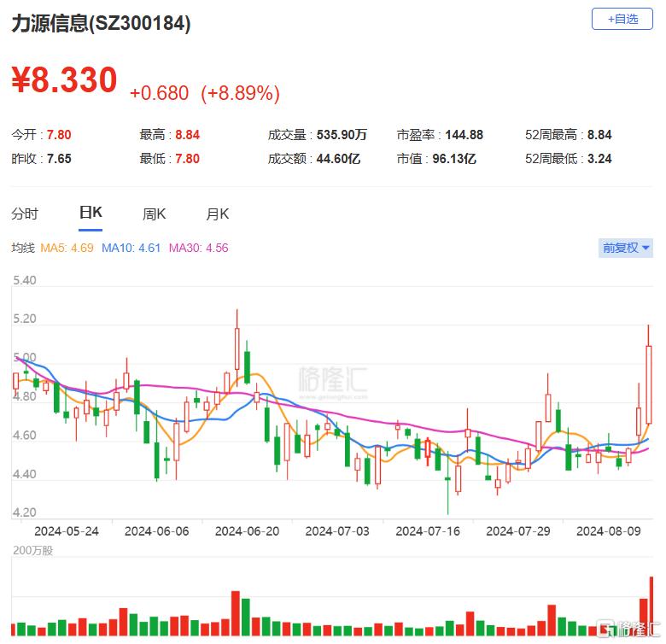Viewport: 666px width, 644px height.
Task: Click the percentage change (+8.89%)
Action: [240, 93]
